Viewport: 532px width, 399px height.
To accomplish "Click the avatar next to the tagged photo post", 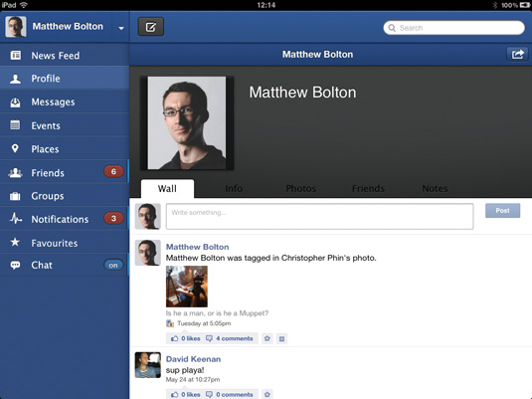I will (x=148, y=253).
